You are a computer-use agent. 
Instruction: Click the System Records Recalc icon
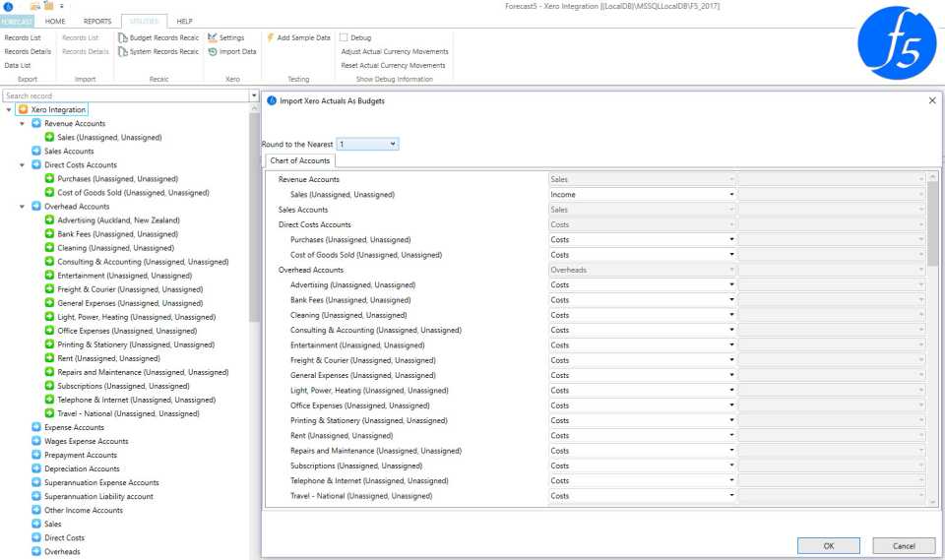click(x=122, y=51)
